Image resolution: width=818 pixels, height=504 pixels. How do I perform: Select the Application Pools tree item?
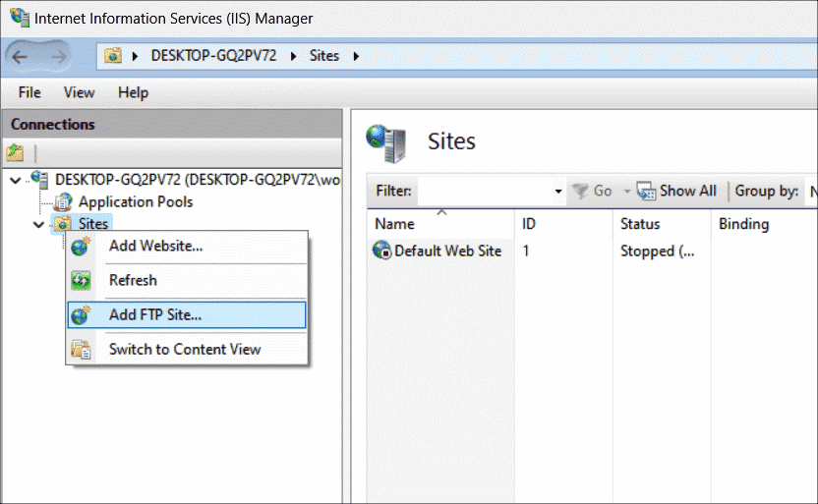[136, 201]
